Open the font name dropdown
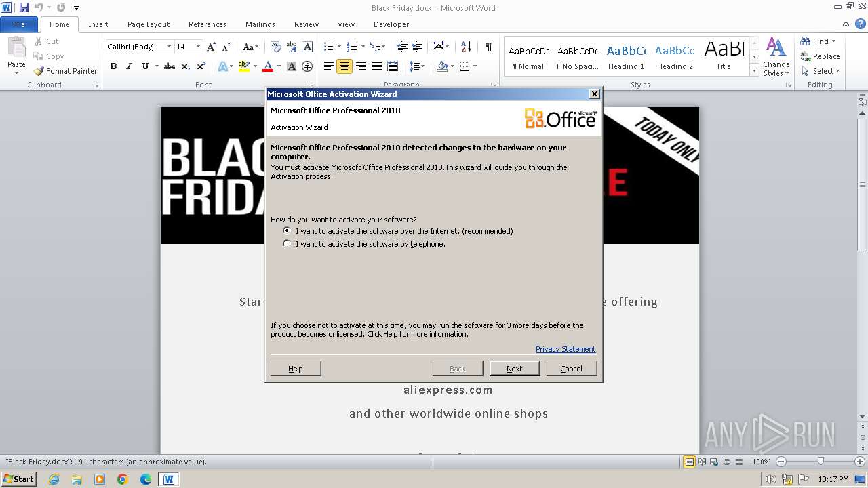Viewport: 868px width, 488px height. click(169, 47)
